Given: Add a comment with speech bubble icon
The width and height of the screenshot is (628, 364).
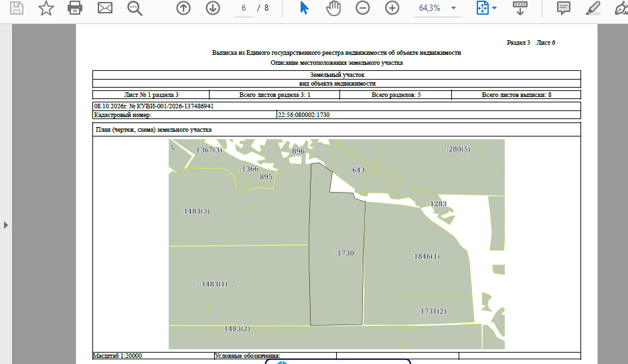Looking at the screenshot, I should tap(564, 8).
